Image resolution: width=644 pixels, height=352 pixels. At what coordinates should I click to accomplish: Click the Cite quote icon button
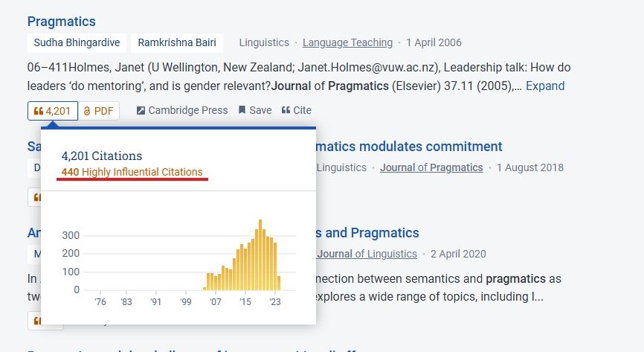(297, 110)
